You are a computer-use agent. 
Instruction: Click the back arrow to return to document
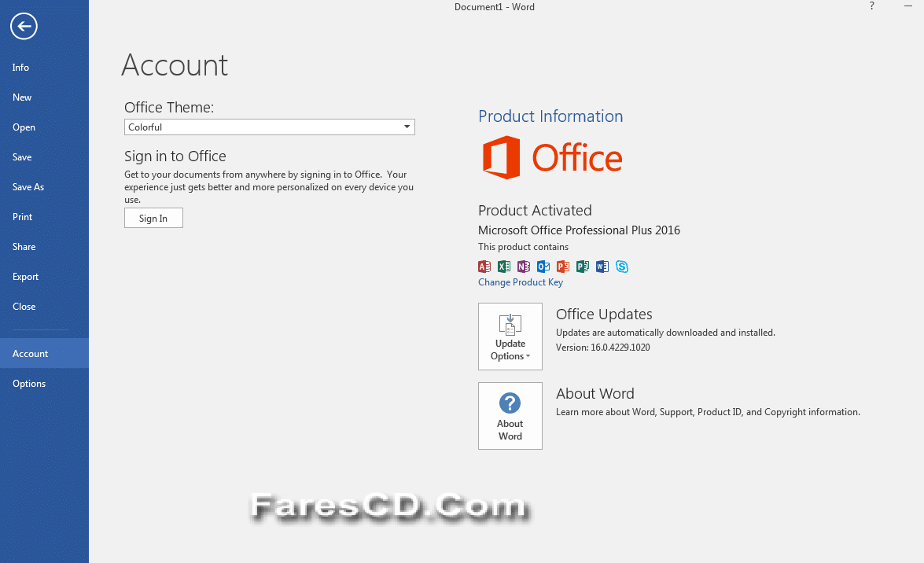(x=24, y=26)
